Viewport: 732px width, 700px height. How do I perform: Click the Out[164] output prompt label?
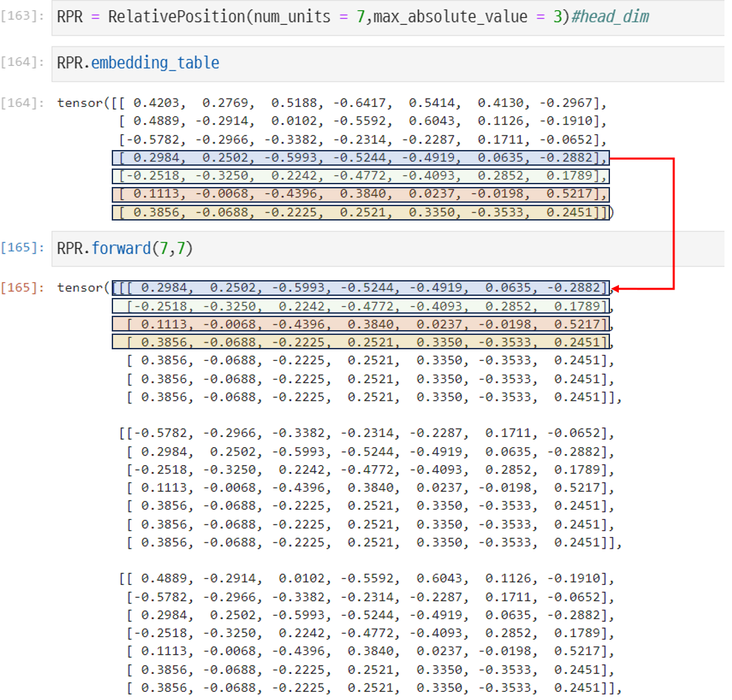[23, 103]
